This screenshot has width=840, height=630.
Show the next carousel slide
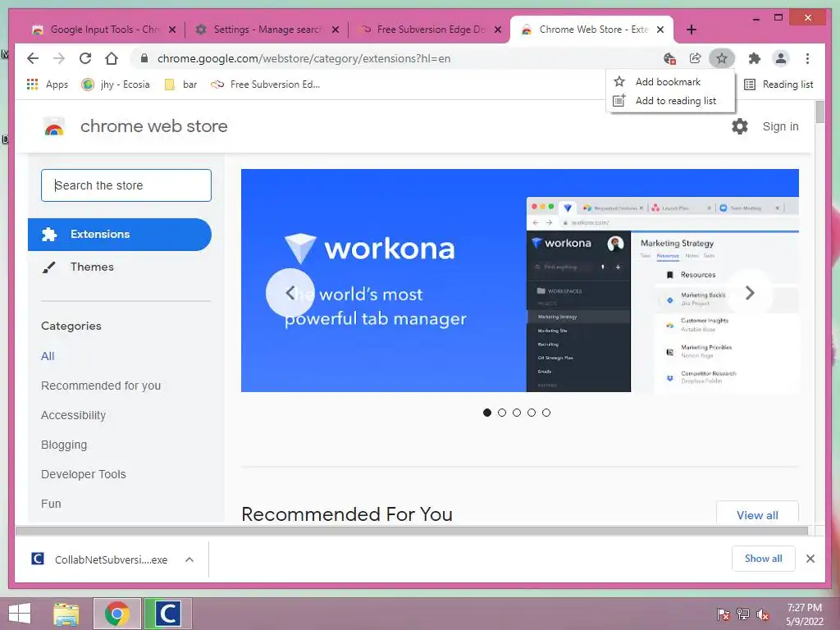[750, 293]
